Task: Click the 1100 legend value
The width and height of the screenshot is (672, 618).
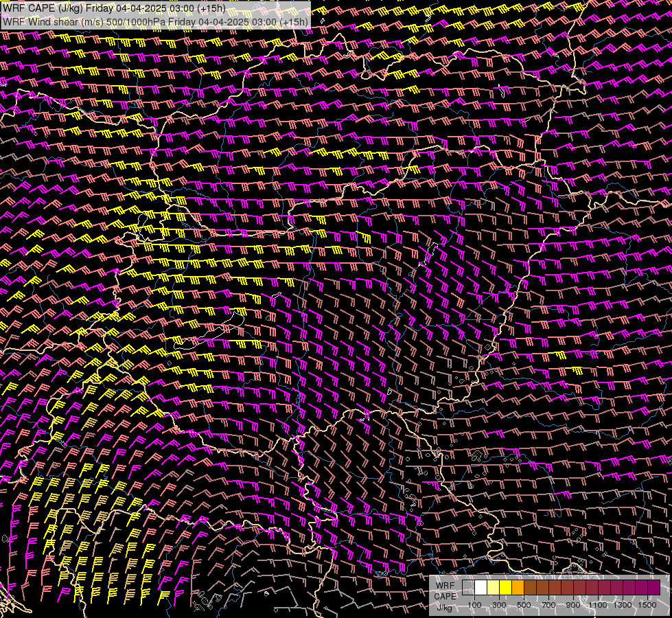Action: coord(598,605)
